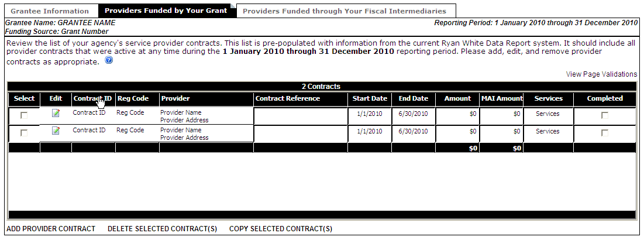
Task: Sort by Provider column header
Action: (x=175, y=98)
